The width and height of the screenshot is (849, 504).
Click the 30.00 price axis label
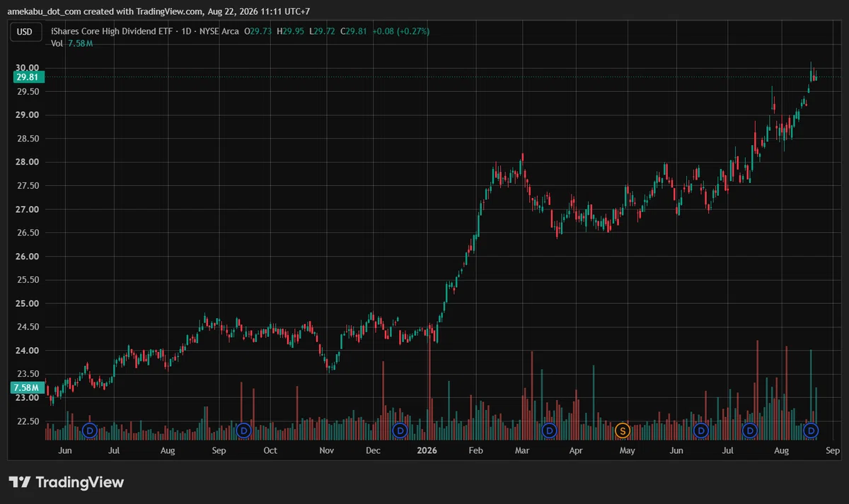28,68
